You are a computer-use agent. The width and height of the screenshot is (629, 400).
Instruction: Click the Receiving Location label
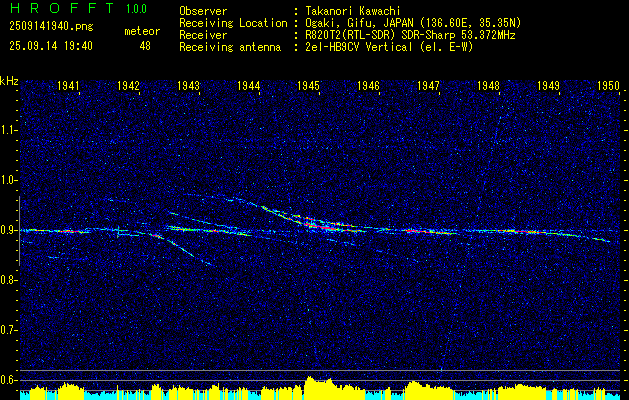click(x=233, y=23)
